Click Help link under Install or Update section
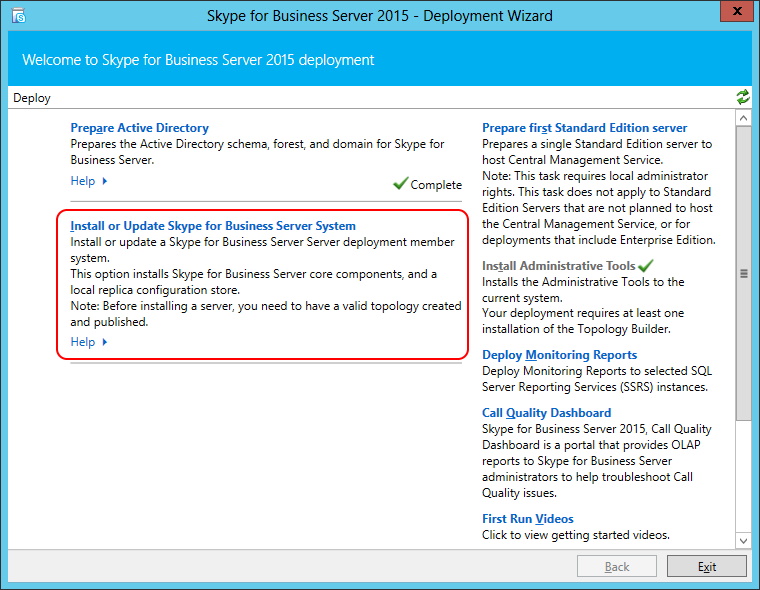Image resolution: width=760 pixels, height=590 pixels. [83, 342]
